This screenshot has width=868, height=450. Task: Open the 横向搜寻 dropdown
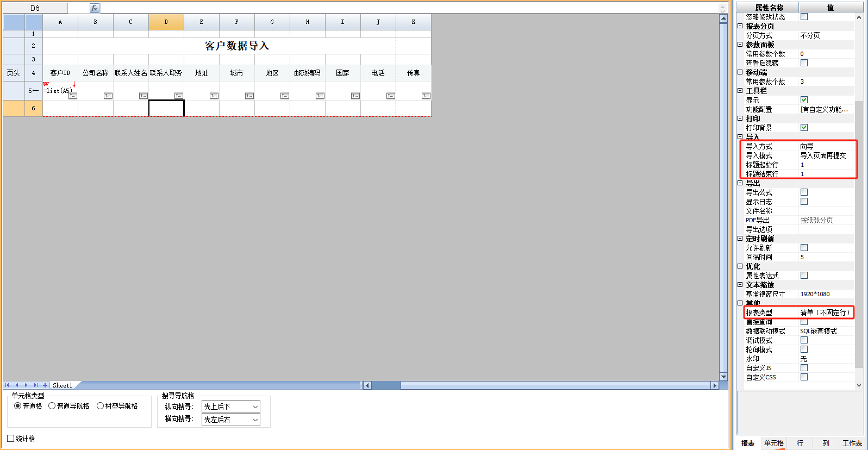(x=230, y=420)
